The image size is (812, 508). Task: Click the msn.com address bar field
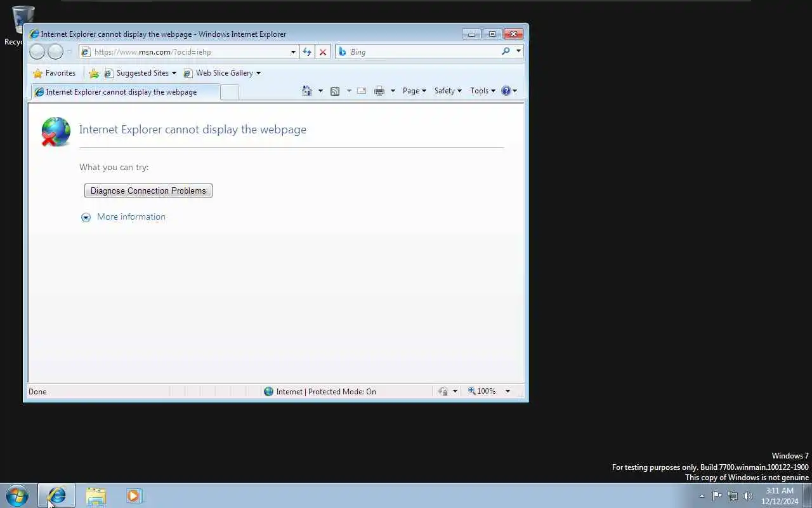[184, 52]
